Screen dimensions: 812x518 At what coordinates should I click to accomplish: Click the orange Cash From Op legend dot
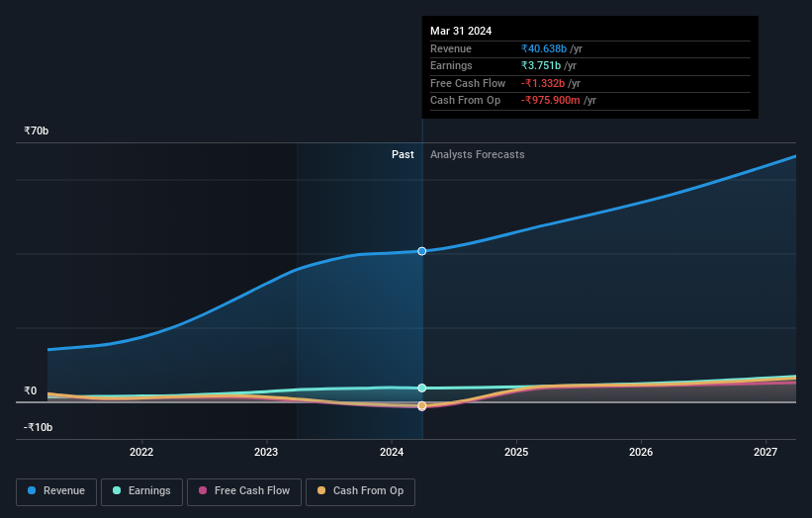(x=321, y=490)
